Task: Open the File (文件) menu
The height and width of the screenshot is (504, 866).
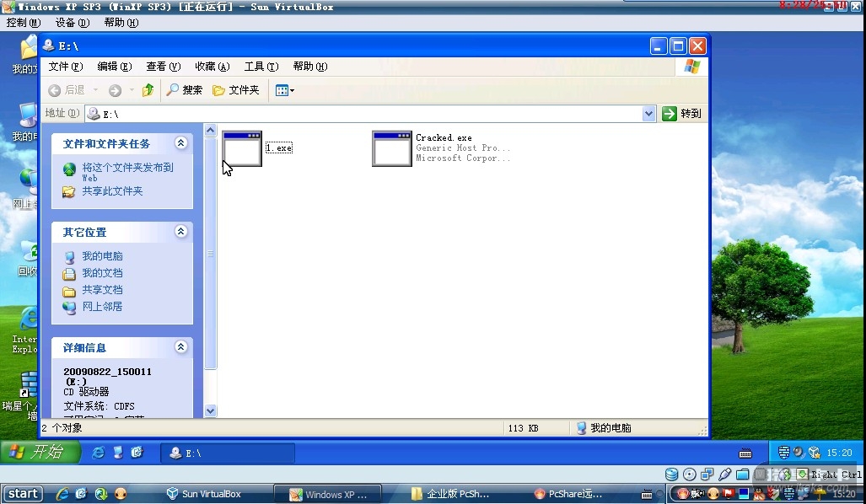Action: [66, 67]
